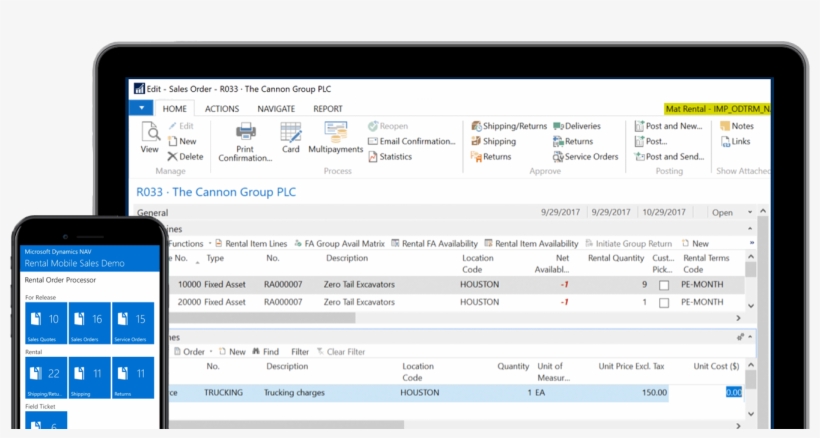Toggle Cust. Pick checkbox for line 10000
The width and height of the screenshot is (820, 438).
[664, 285]
